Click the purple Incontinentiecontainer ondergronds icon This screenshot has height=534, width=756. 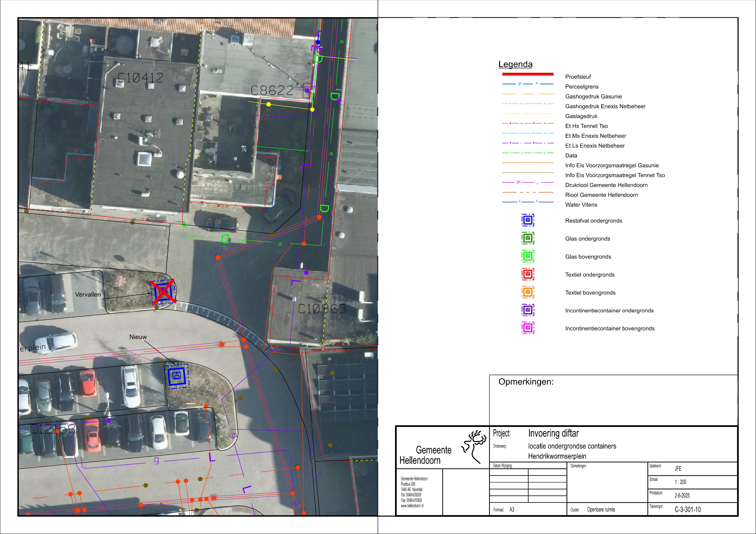point(527,310)
